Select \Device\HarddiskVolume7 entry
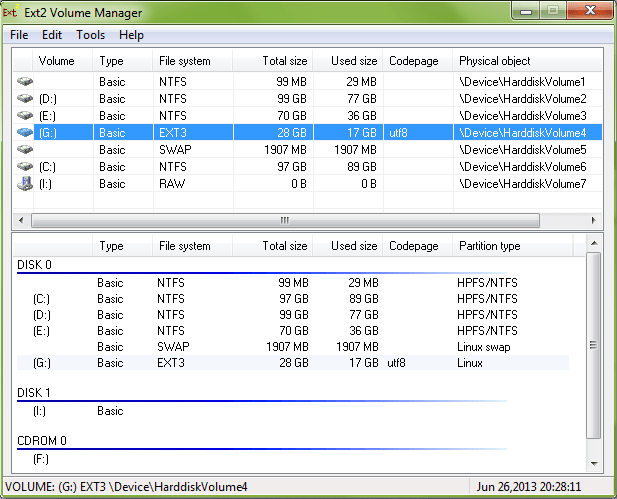 [x=523, y=184]
